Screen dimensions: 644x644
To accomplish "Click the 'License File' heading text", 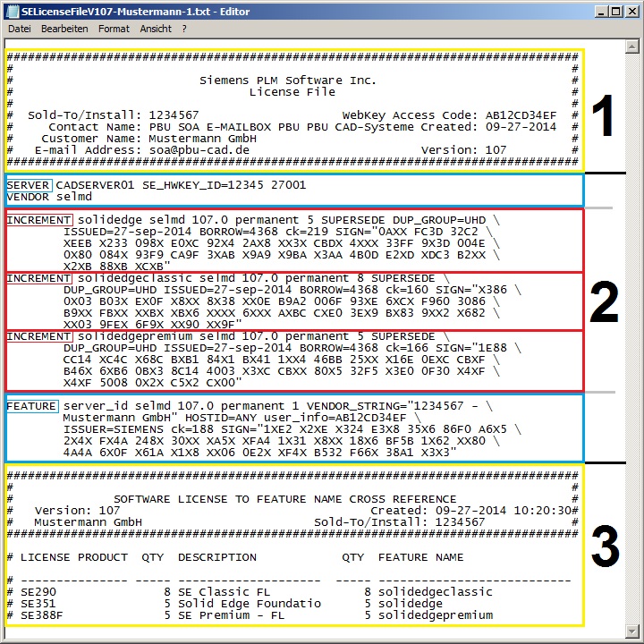I will (292, 92).
